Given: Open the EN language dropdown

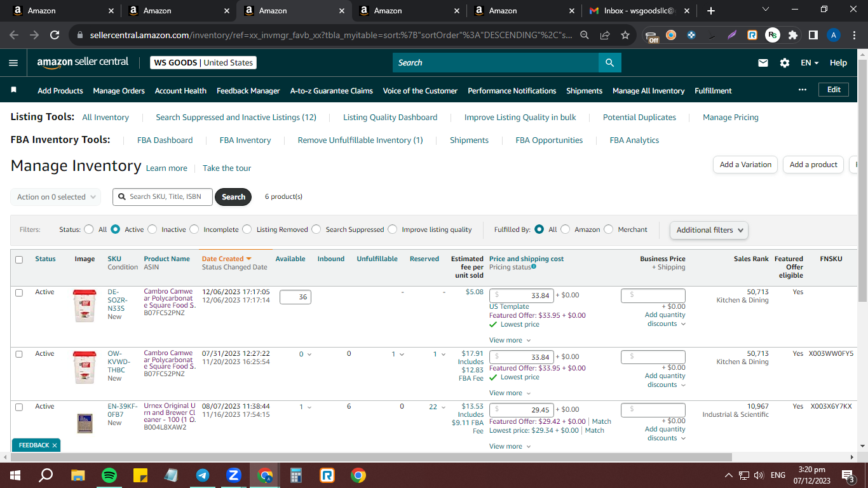Looking at the screenshot, I should [810, 63].
